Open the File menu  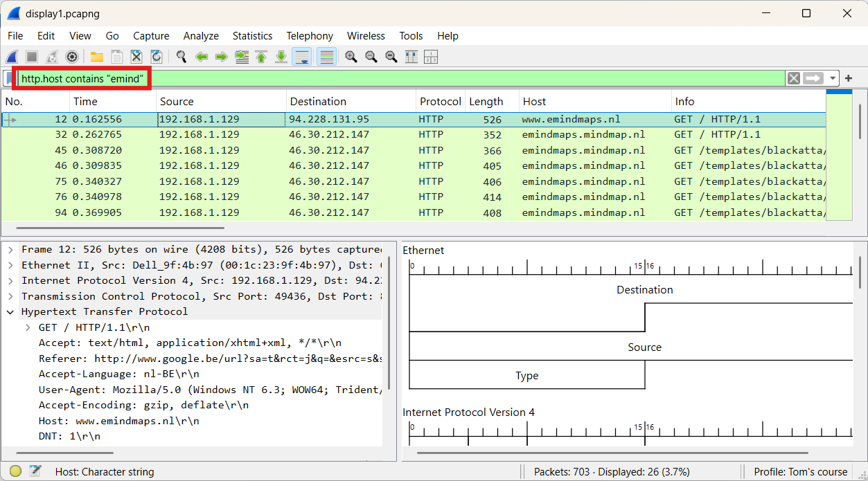coord(15,36)
